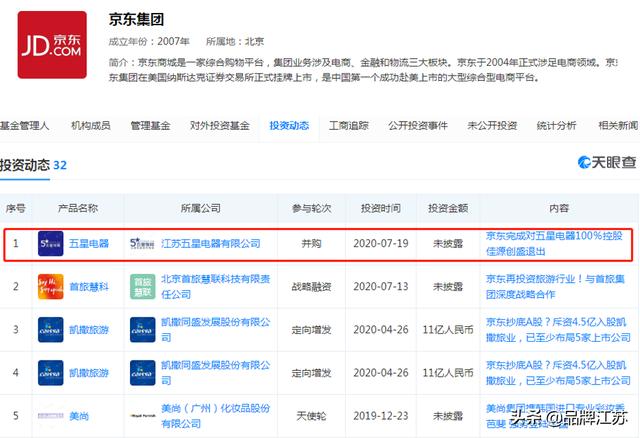Open the 未公开投资 tab
This screenshot has width=640, height=438.
coord(492,126)
